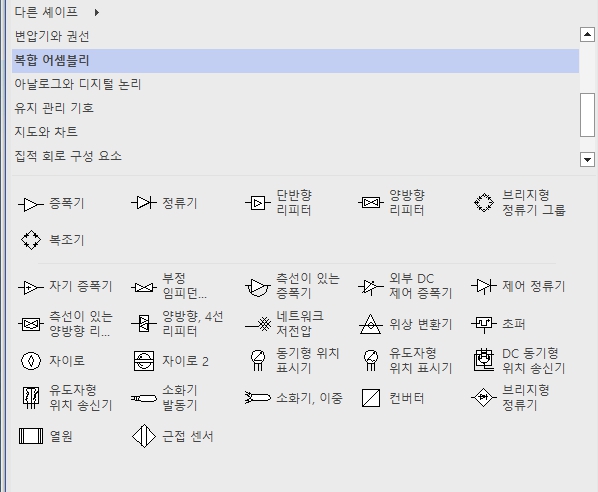Choose the 브리지형 정류기 그룹 shape
This screenshot has width=598, height=492.
point(519,203)
